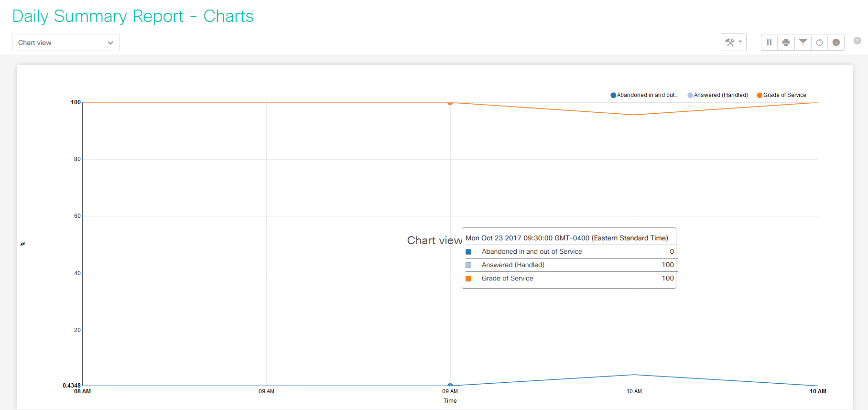Click the 10 AM Grade of Service dip point
The width and height of the screenshot is (868, 410).
[634, 115]
